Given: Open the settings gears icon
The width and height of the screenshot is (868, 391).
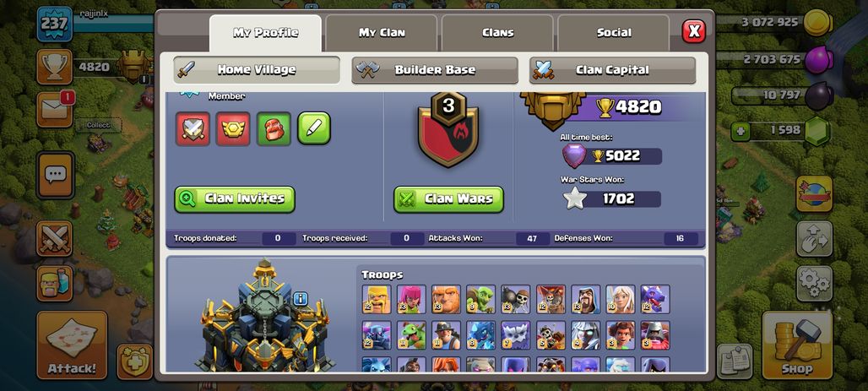Looking at the screenshot, I should tap(814, 284).
